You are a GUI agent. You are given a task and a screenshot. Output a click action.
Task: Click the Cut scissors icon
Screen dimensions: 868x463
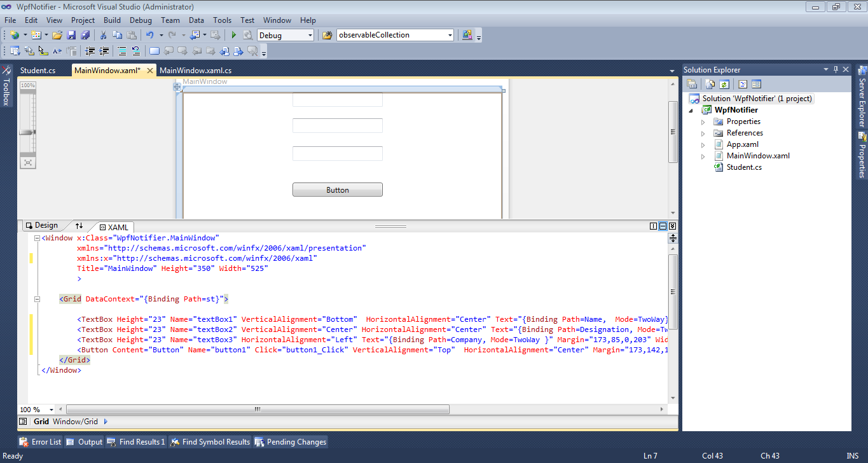103,36
